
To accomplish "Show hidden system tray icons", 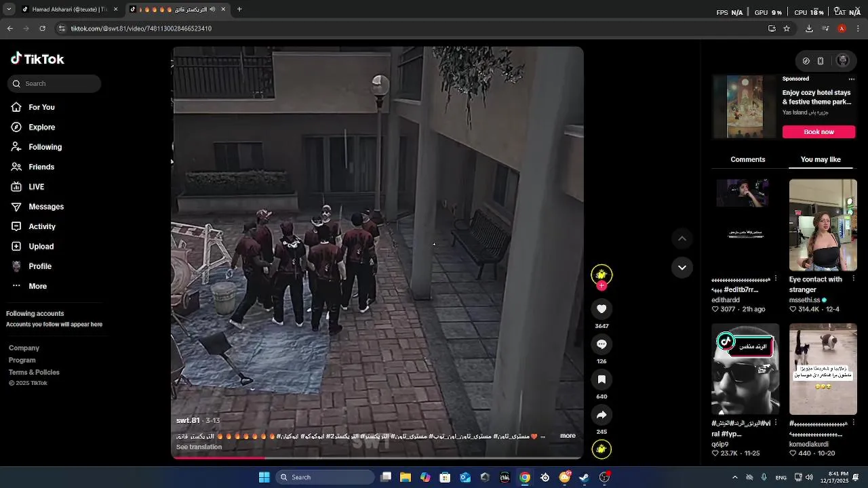I will click(734, 477).
